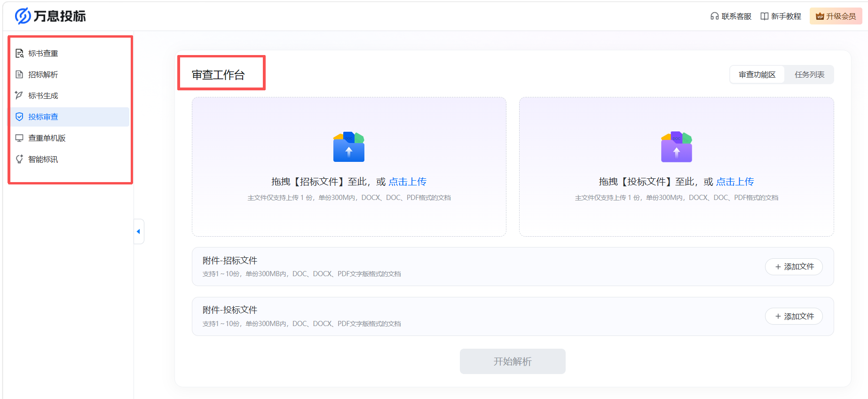Switch to the 审查功能区 tab
The image size is (868, 399).
tap(757, 74)
